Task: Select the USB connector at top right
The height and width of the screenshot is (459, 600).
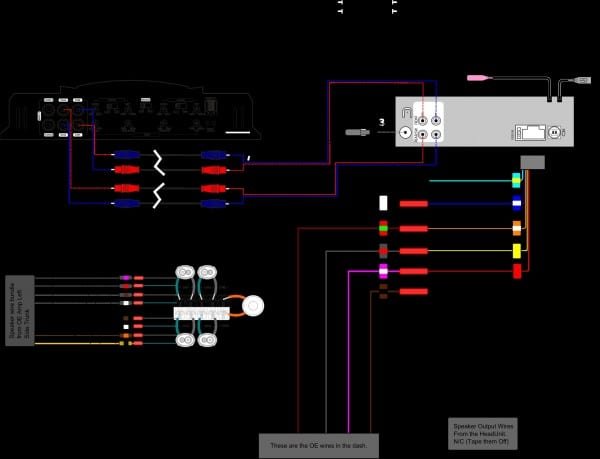Action: coord(581,80)
